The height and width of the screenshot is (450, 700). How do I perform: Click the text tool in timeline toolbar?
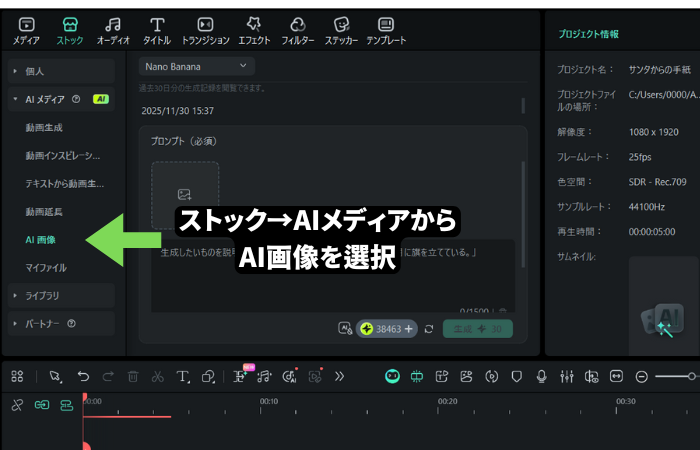click(183, 376)
